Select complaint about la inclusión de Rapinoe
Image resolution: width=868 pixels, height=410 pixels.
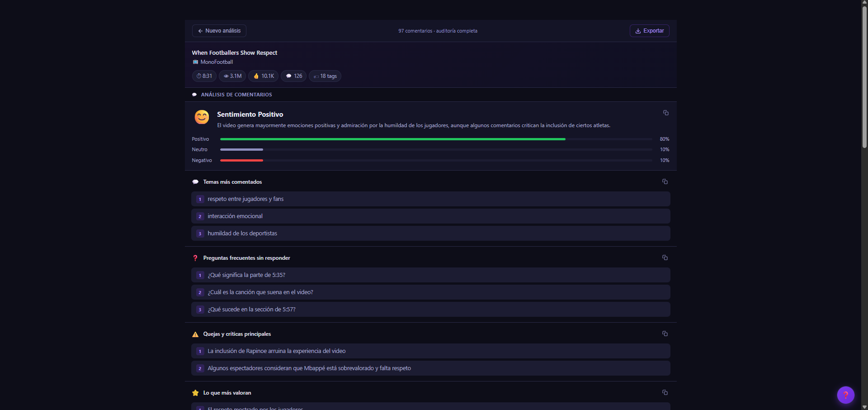pos(430,351)
